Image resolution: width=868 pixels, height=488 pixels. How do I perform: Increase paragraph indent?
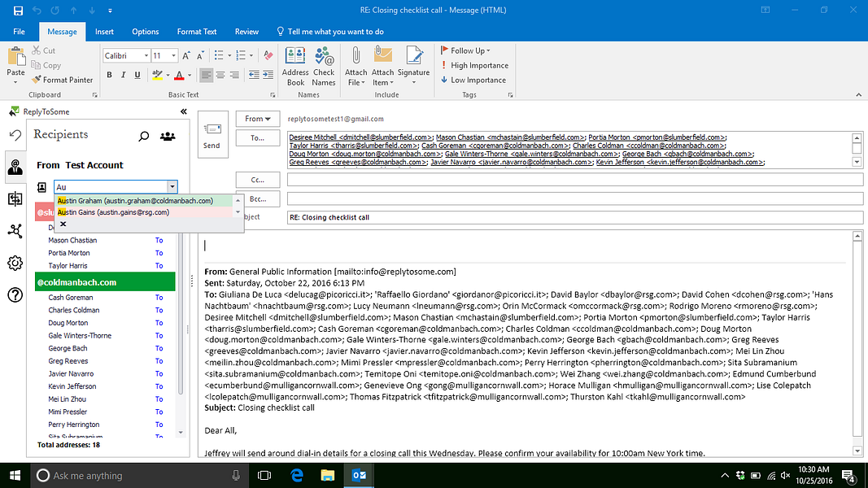tap(268, 75)
